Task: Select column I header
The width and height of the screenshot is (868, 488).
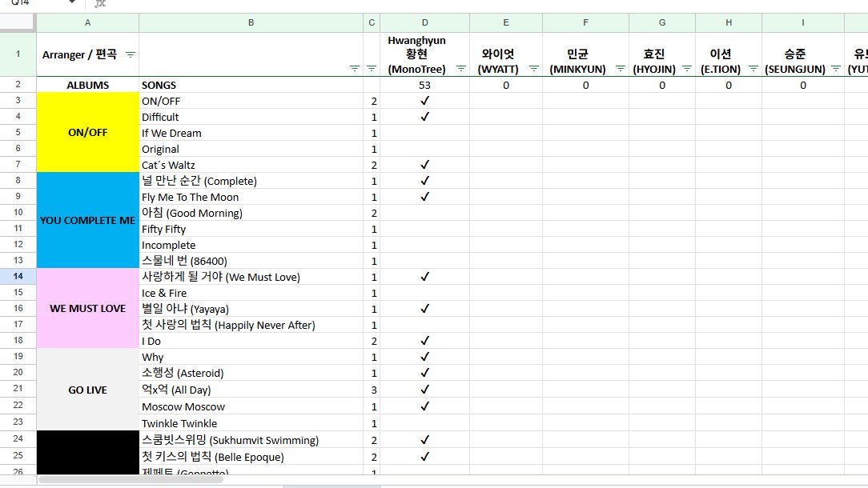Action: (x=802, y=22)
